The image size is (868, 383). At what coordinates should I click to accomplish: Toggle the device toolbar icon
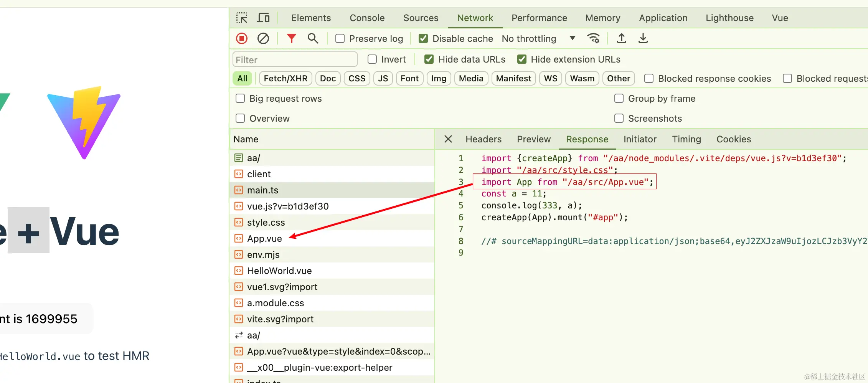point(263,18)
